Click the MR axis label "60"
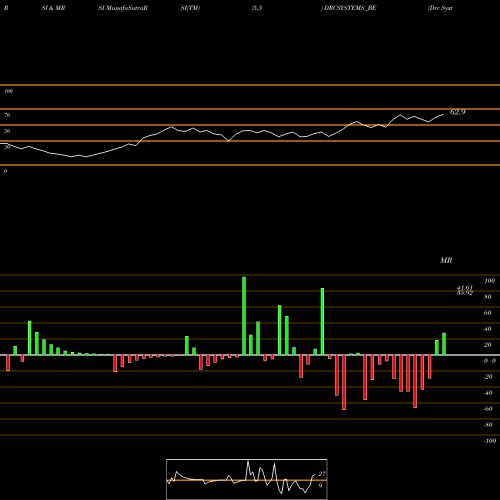Screen dimensions: 500x500 click(x=488, y=313)
